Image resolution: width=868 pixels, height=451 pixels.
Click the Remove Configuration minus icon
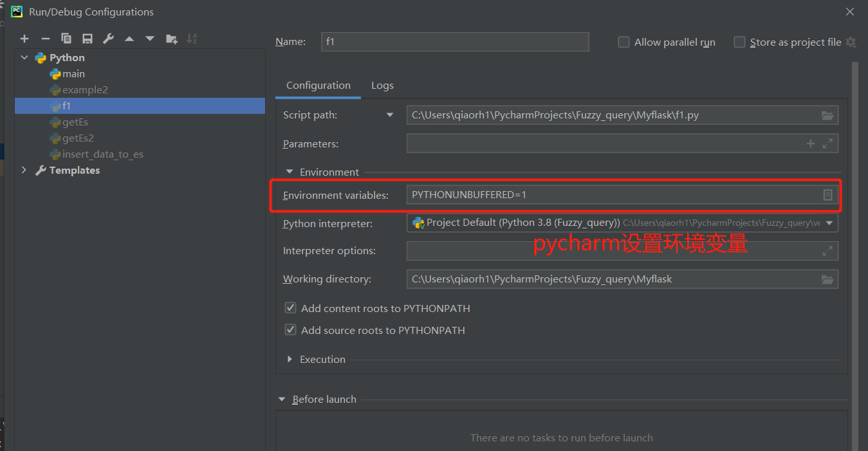point(46,39)
